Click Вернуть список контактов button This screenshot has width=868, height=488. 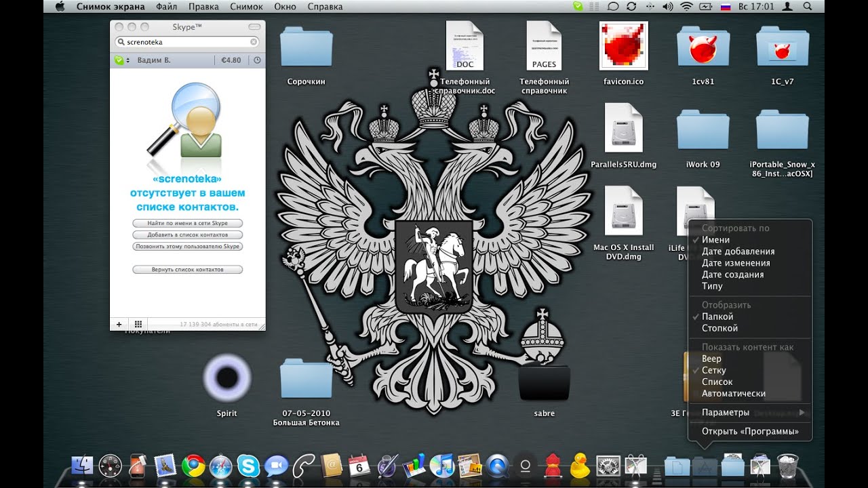[x=187, y=269]
